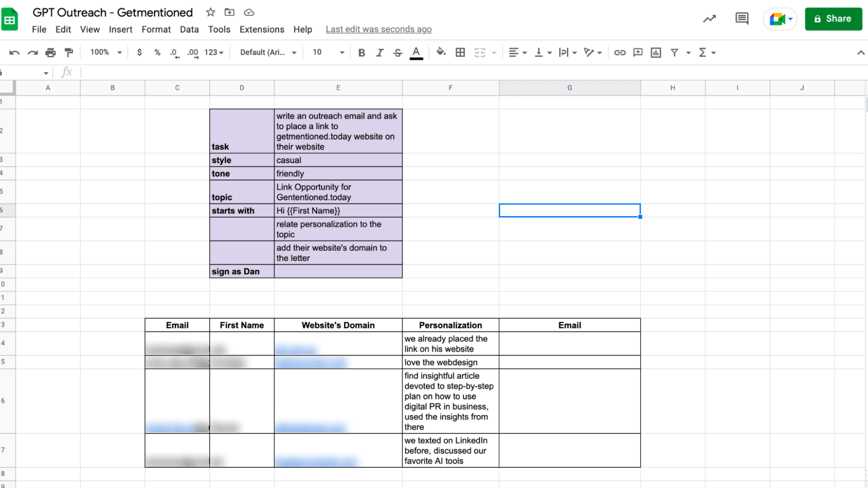
Task: Insert a chart
Action: [655, 52]
